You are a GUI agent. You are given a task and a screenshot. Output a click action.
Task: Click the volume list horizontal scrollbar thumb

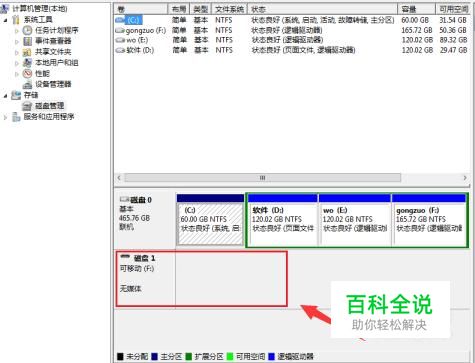click(263, 178)
